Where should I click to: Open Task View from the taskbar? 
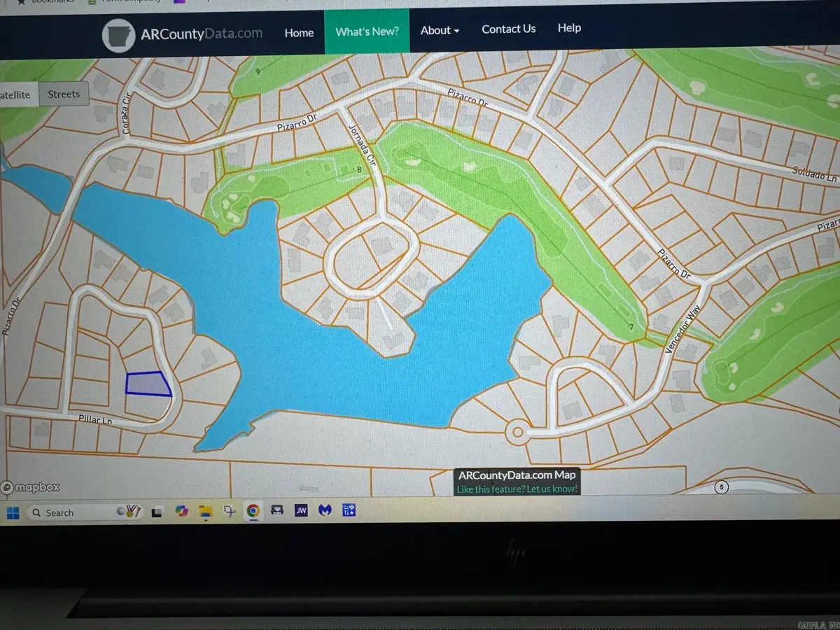(x=158, y=512)
